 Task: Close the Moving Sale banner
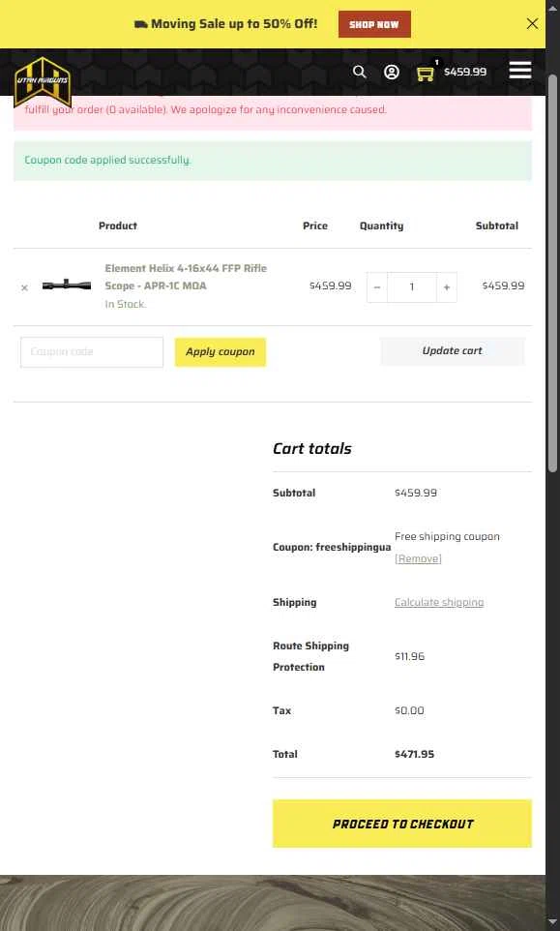[x=532, y=24]
